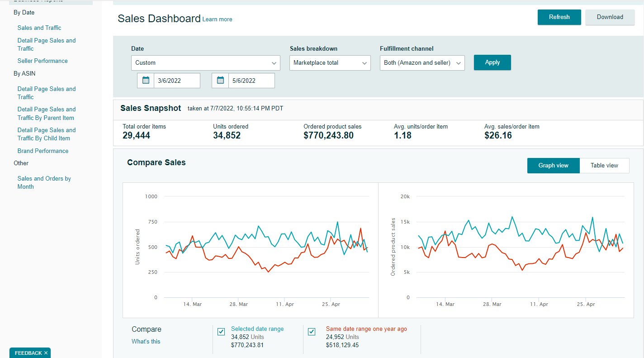Click the start date field 3/6/2022

177,81
